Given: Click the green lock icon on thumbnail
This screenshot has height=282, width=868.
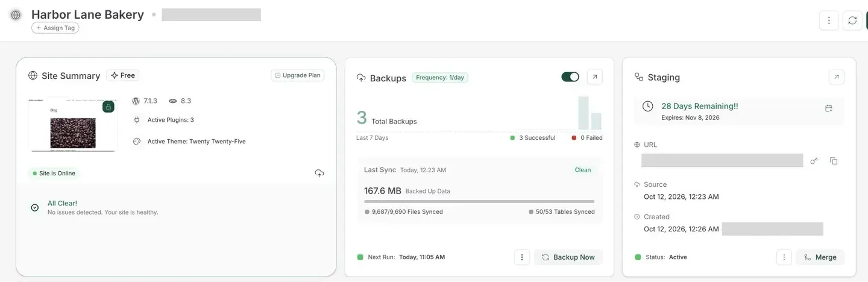Looking at the screenshot, I should point(108,107).
